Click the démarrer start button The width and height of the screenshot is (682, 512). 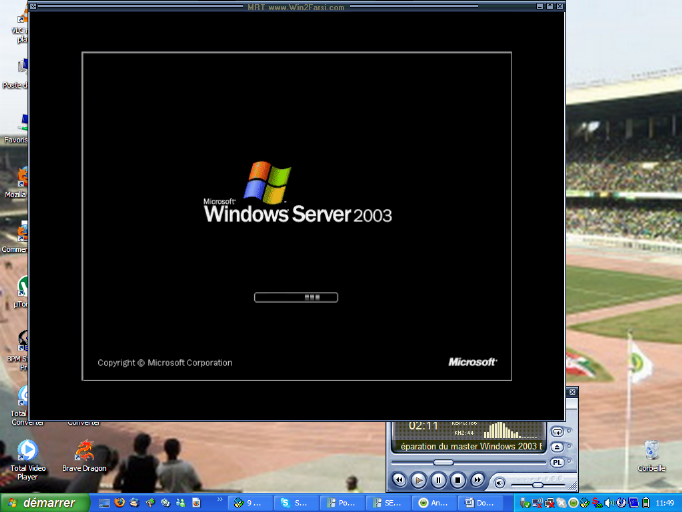(x=45, y=503)
